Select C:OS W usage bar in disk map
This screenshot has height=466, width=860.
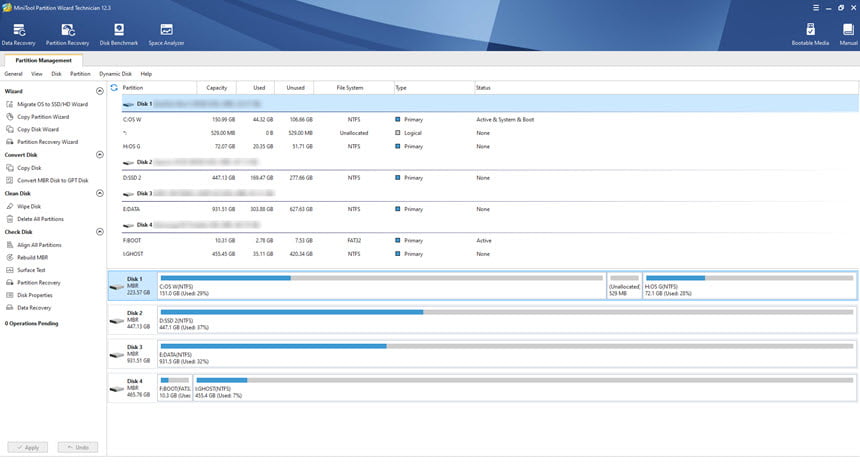[382, 278]
